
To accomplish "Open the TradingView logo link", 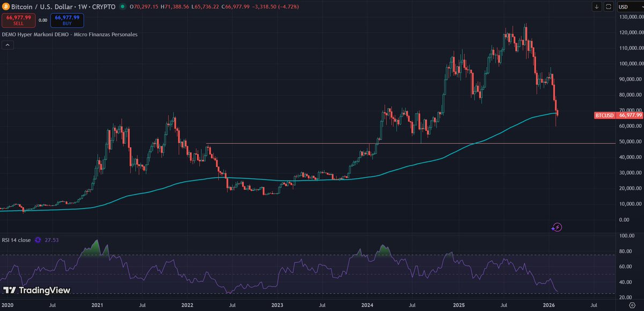I will 36,291.
